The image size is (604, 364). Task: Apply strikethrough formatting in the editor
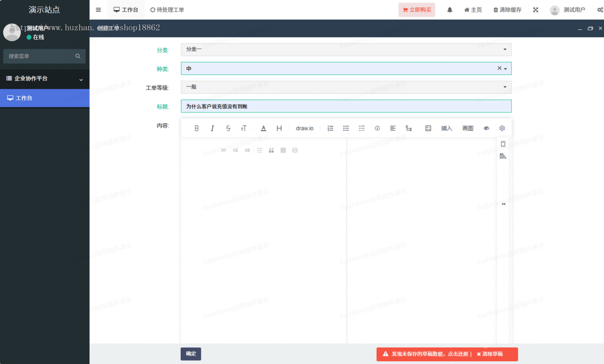coord(228,128)
